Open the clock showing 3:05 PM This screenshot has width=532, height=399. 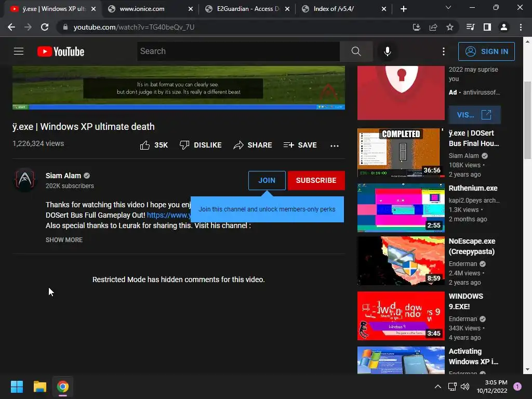492,387
